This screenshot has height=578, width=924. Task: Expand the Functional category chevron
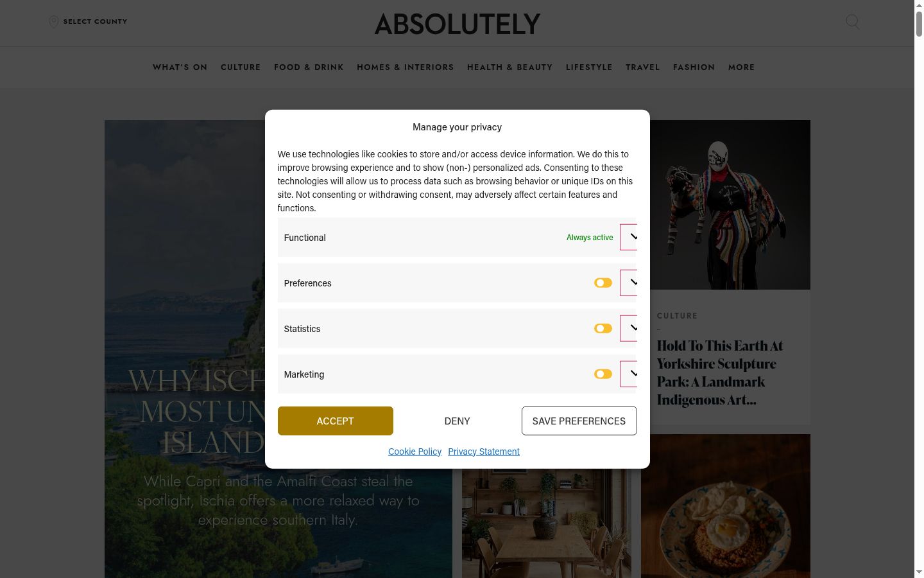click(629, 238)
